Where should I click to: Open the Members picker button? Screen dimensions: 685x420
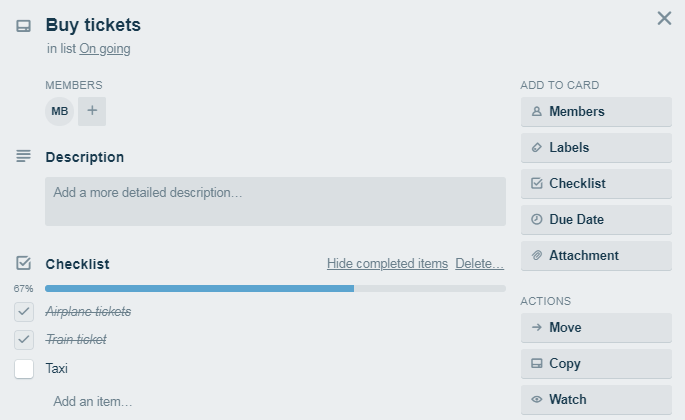596,112
